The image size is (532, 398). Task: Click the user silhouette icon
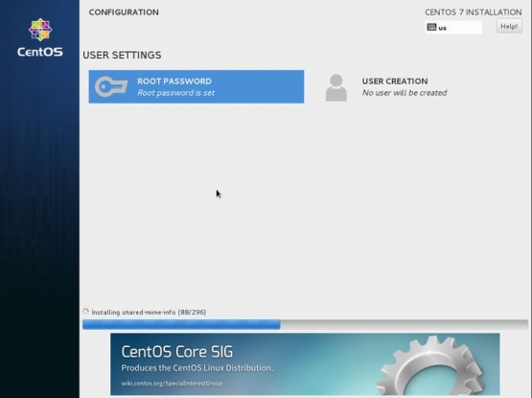(336, 87)
